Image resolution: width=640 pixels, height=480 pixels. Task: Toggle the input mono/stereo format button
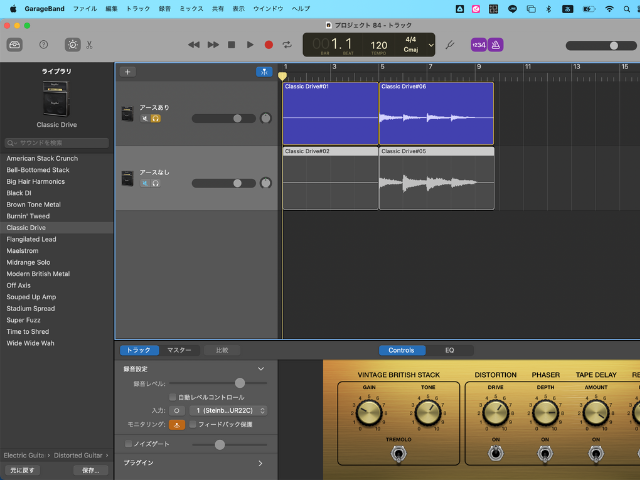point(177,411)
